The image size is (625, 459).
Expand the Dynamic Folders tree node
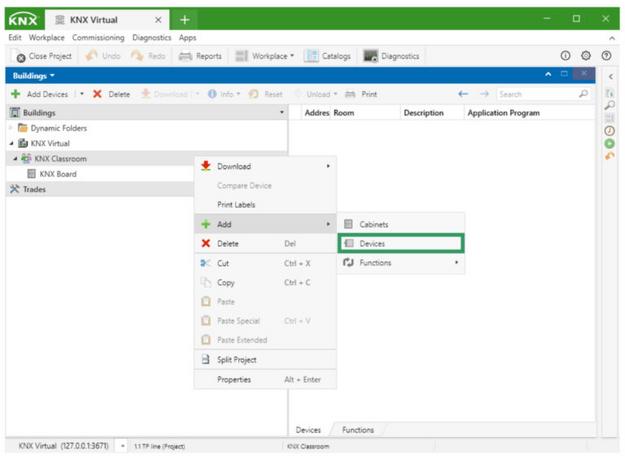click(12, 128)
